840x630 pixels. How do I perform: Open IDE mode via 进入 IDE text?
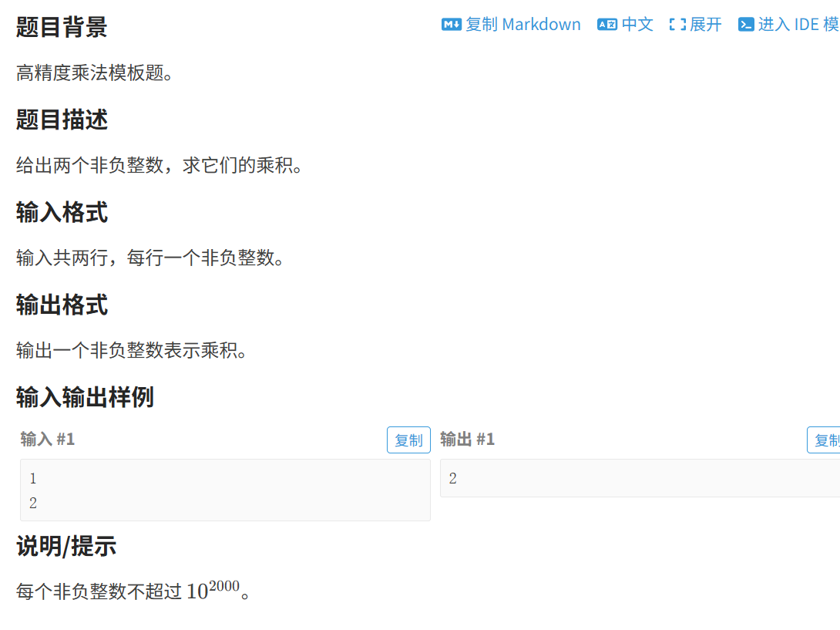(x=798, y=25)
